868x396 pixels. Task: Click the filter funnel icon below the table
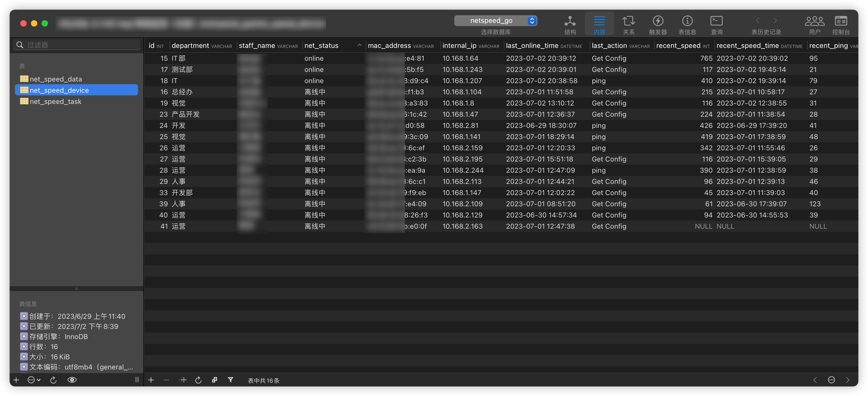point(231,380)
